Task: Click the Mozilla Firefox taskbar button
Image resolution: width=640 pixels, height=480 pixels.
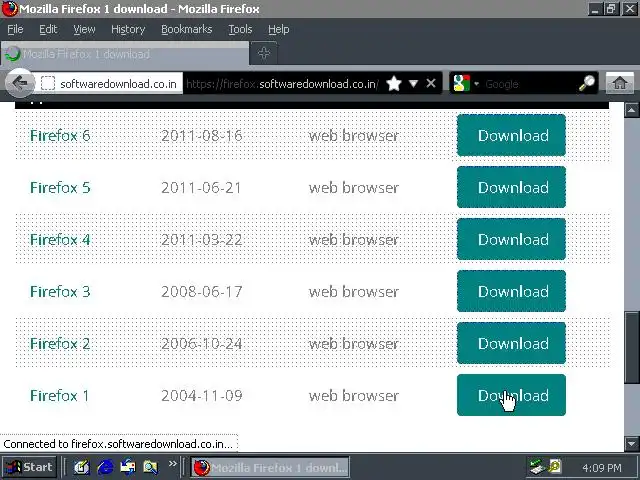Action: tap(270, 467)
